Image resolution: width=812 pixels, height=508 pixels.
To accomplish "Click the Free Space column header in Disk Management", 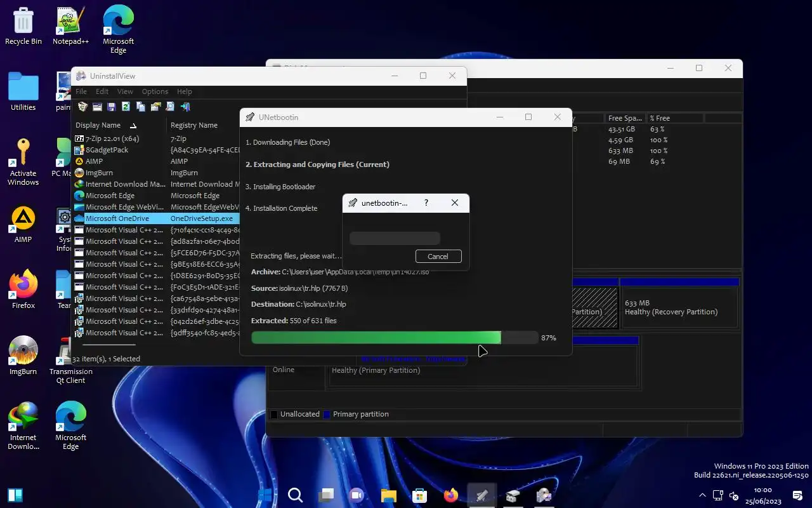I will (x=625, y=118).
